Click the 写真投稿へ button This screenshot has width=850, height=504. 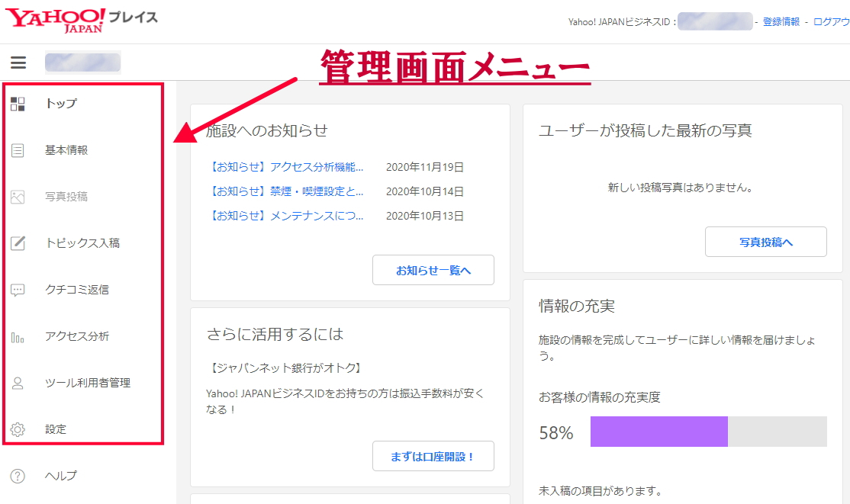[x=765, y=241]
